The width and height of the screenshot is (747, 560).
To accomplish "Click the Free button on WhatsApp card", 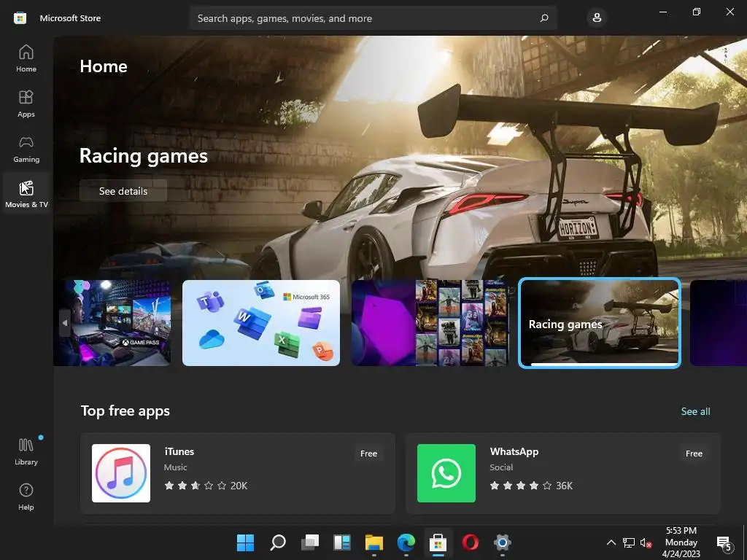I will pos(694,454).
